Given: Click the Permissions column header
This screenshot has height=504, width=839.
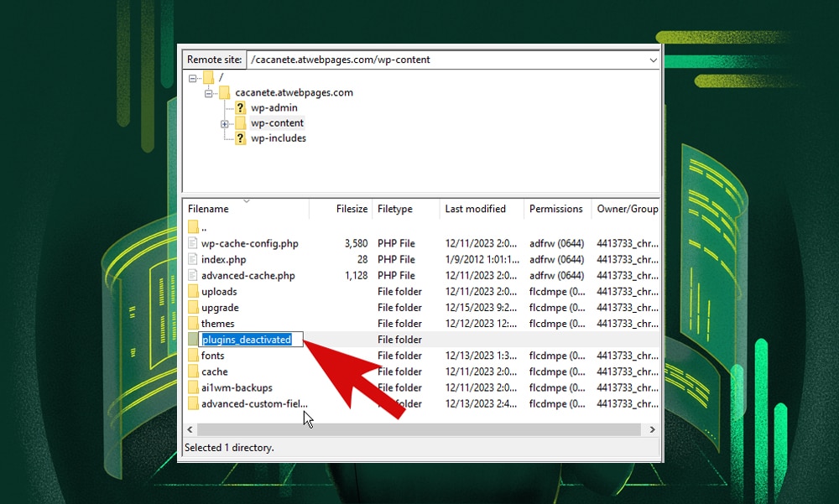Looking at the screenshot, I should click(556, 209).
